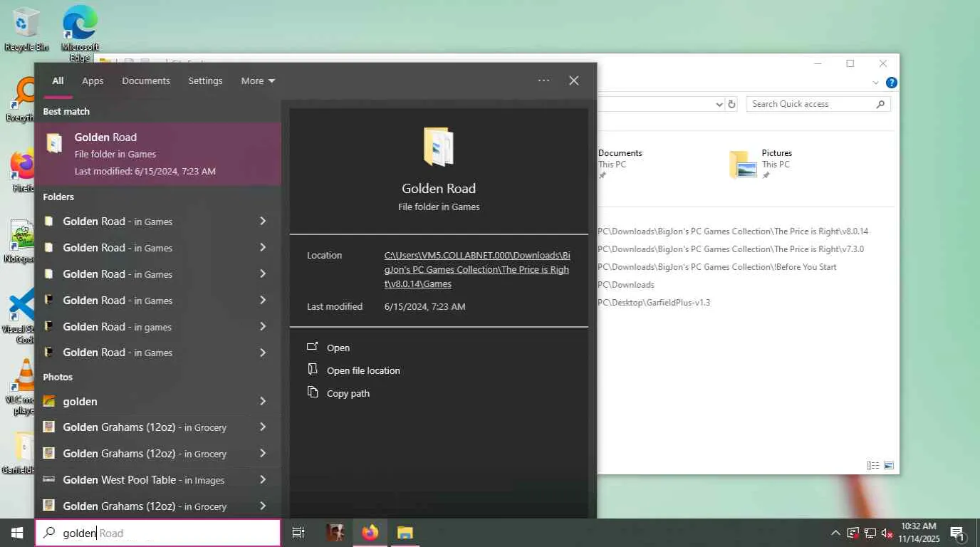
Task: Click the taskbar clock showing 10:32 AM
Action: (x=919, y=532)
